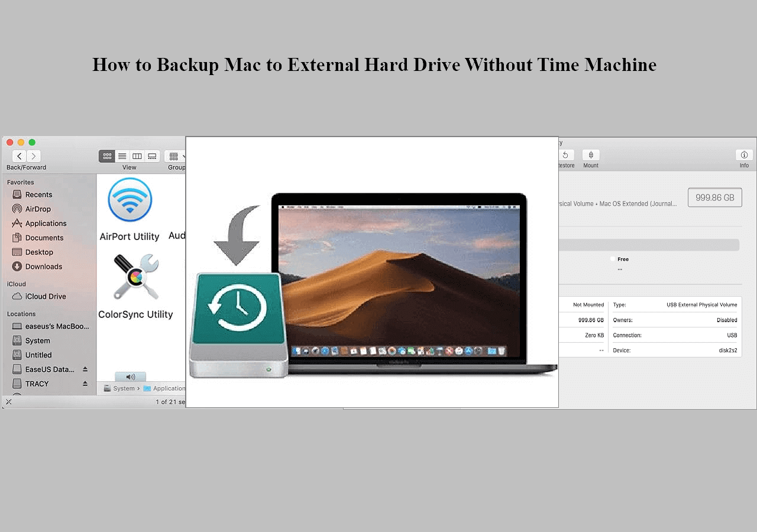This screenshot has width=757, height=532.
Task: Click the Info button in Disk Utility
Action: click(x=744, y=155)
